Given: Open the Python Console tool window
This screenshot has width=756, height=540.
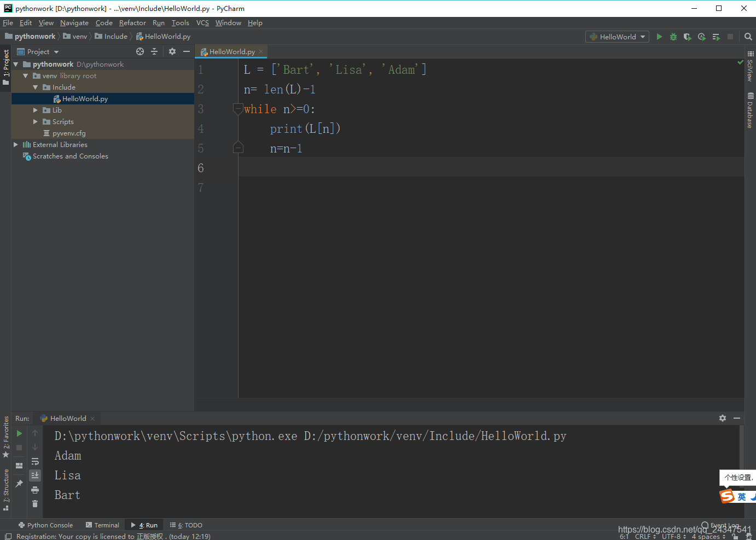Looking at the screenshot, I should tap(45, 525).
